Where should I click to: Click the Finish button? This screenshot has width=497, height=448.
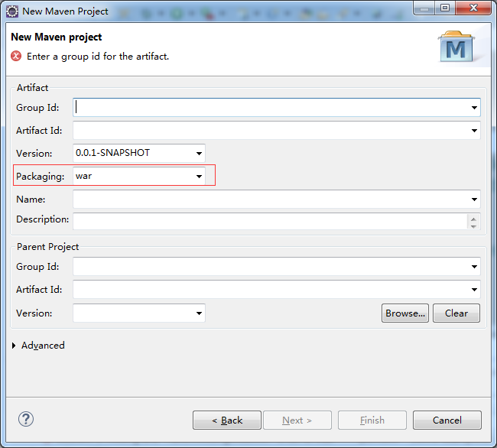372,420
